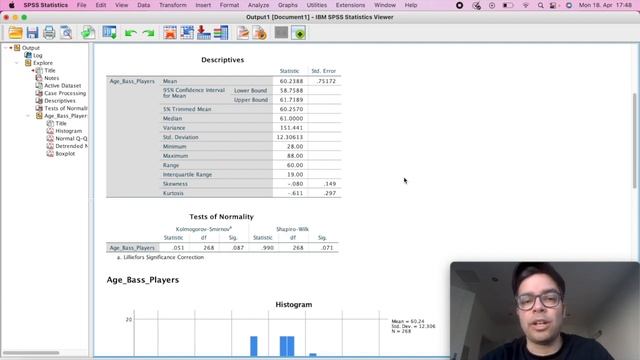Click the Go to Case toolbar icon

tap(187, 33)
